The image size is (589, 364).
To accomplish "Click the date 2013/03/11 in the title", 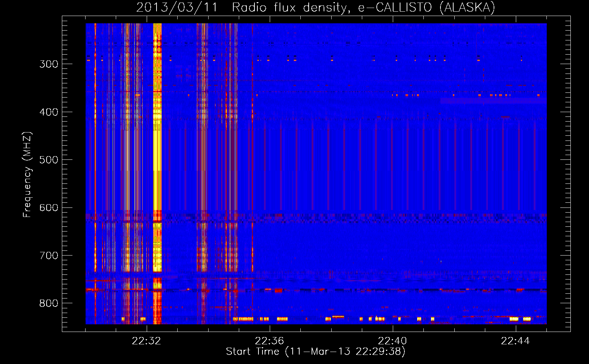I will tap(177, 7).
